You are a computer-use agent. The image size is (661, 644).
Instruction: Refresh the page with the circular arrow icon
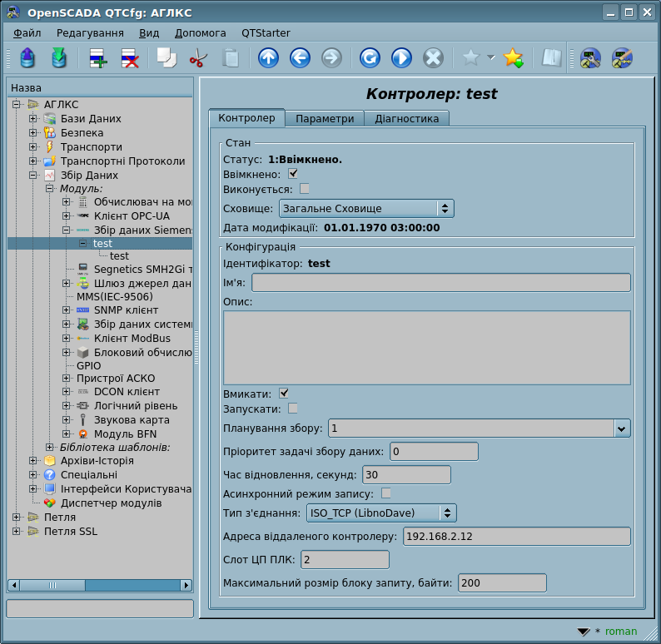(x=370, y=58)
